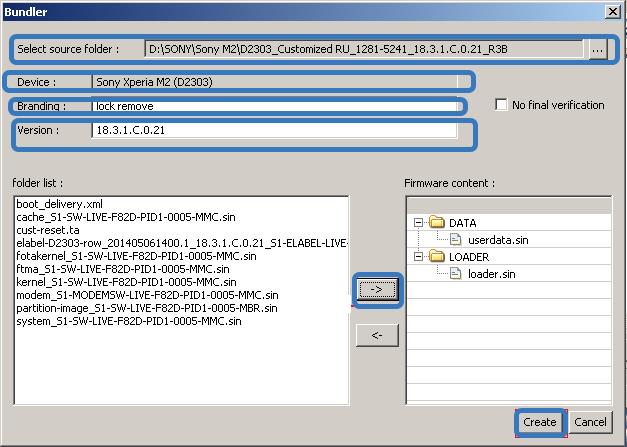
Task: Click the Device field showing Sony Xperia M2
Action: click(x=274, y=82)
